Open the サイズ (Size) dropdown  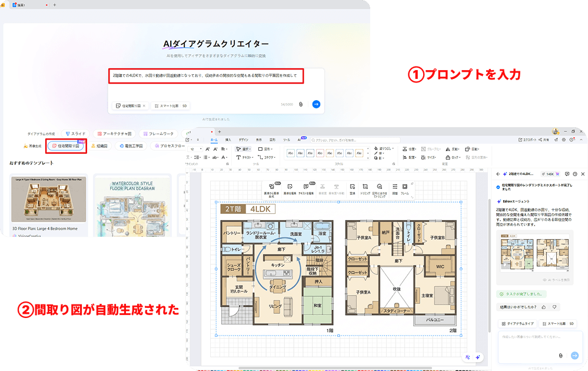431,158
